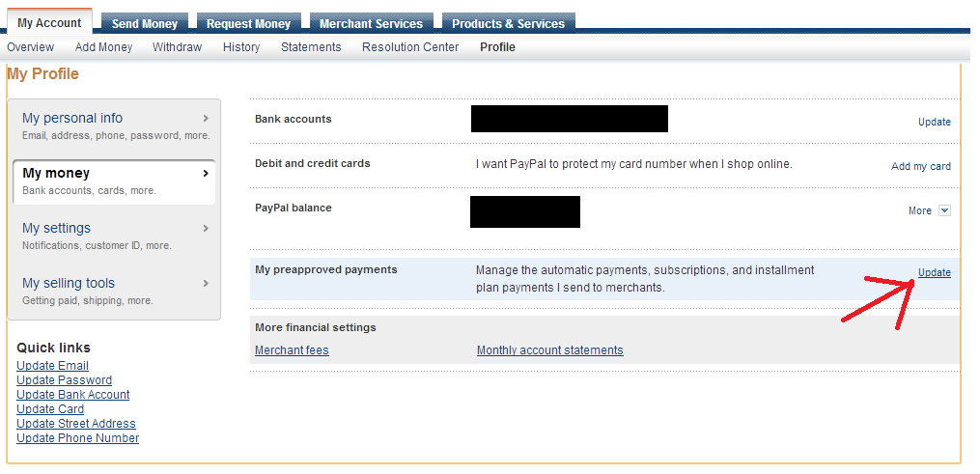
Task: Open the Resolution Center submenu
Action: [410, 47]
